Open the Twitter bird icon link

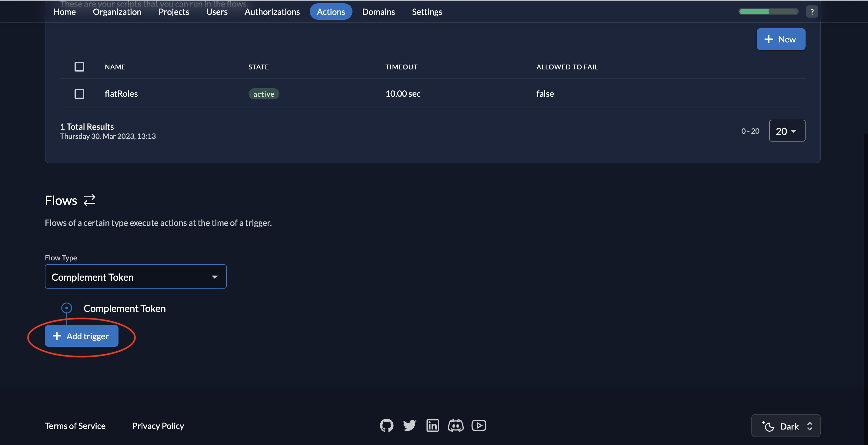point(409,425)
